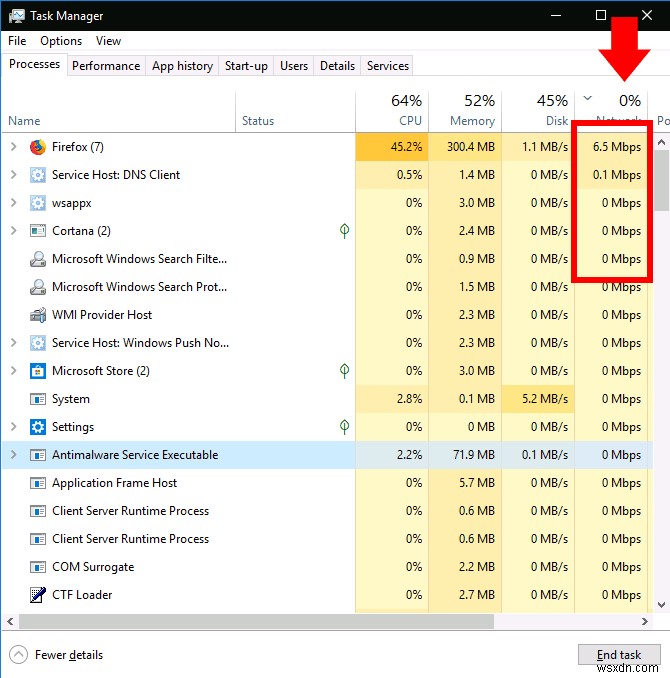Expand the Settings process group
This screenshot has height=678, width=670.
(13, 427)
